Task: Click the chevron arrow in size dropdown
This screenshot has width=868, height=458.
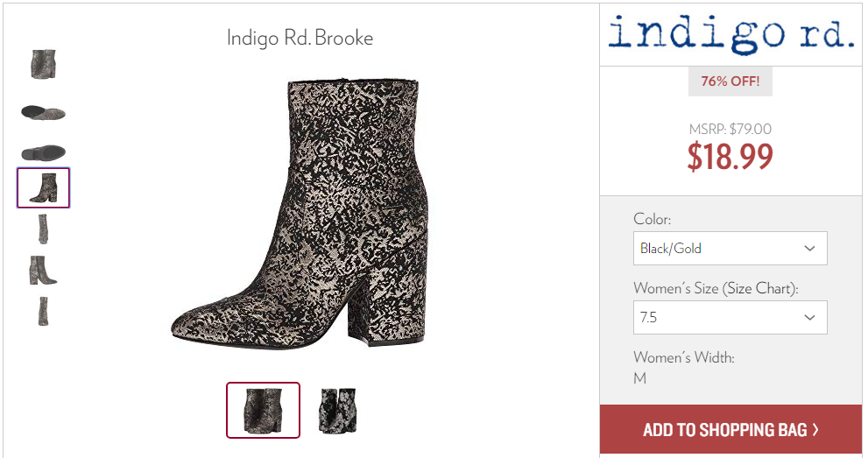Action: click(809, 318)
